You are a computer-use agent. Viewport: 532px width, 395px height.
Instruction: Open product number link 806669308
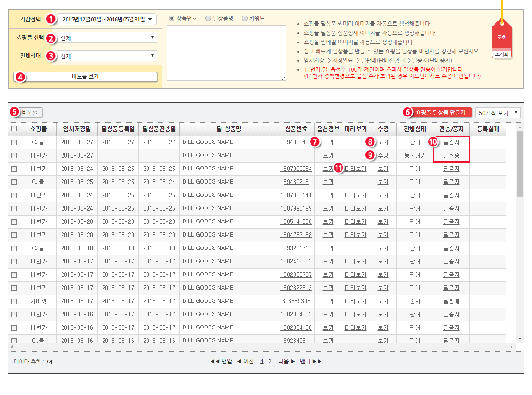[x=296, y=301]
